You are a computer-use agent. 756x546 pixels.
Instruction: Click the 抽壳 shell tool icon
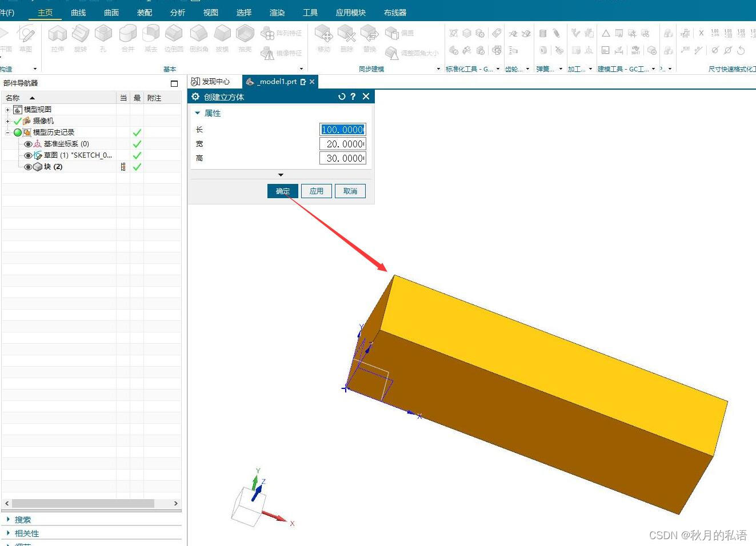[x=245, y=34]
